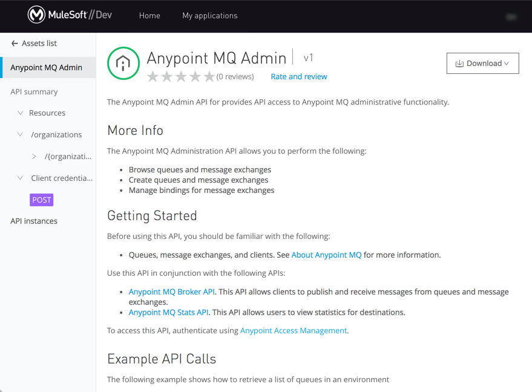Viewport: 532px width, 392px height.
Task: Collapse the Resources tree section
Action: pos(20,113)
